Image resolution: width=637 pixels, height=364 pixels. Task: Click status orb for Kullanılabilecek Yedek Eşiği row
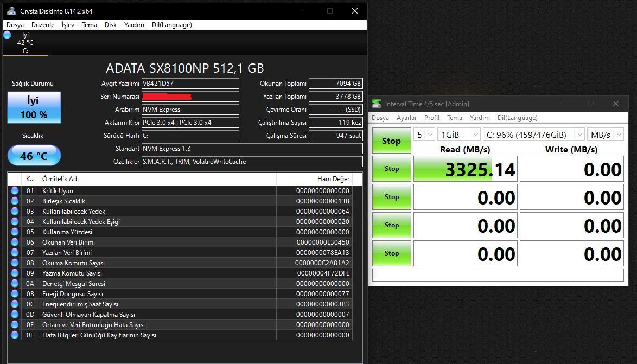15,221
